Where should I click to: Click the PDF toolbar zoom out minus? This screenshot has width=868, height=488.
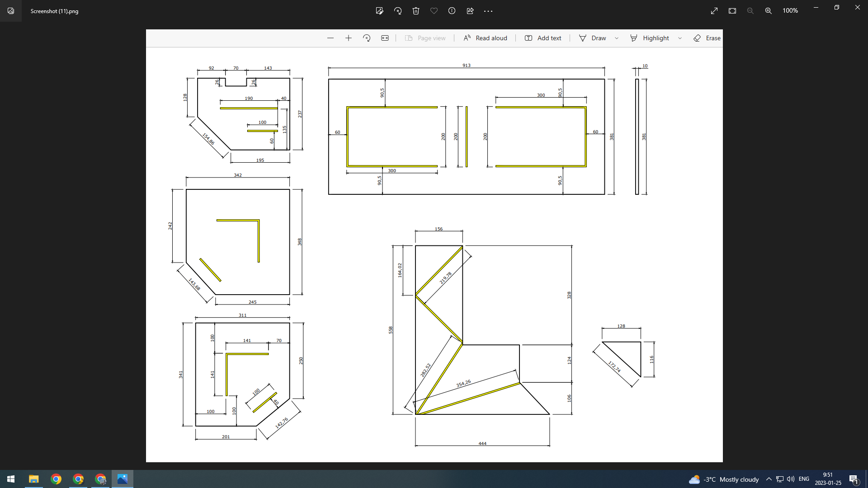pyautogui.click(x=330, y=38)
